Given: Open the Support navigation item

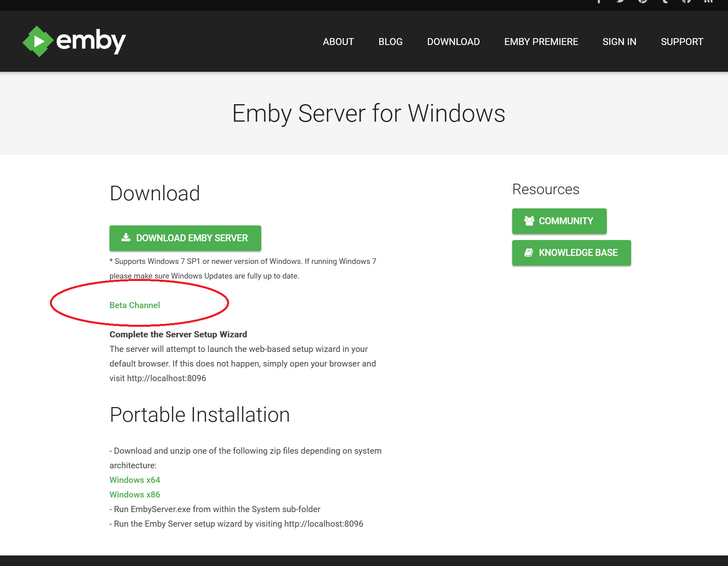Looking at the screenshot, I should (682, 42).
